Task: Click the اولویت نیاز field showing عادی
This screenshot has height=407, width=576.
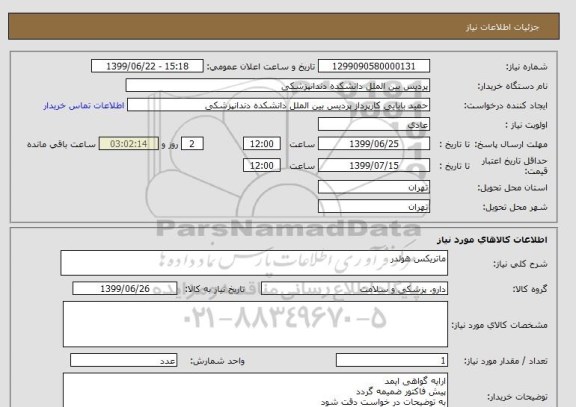Action: point(374,125)
